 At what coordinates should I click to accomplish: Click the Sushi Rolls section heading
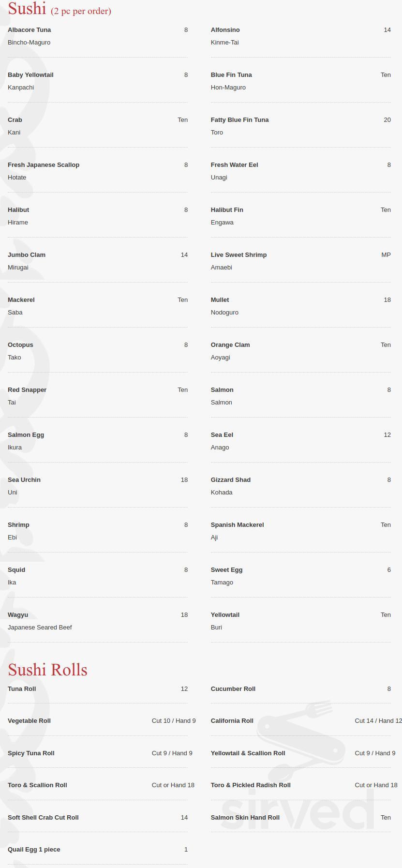[47, 670]
